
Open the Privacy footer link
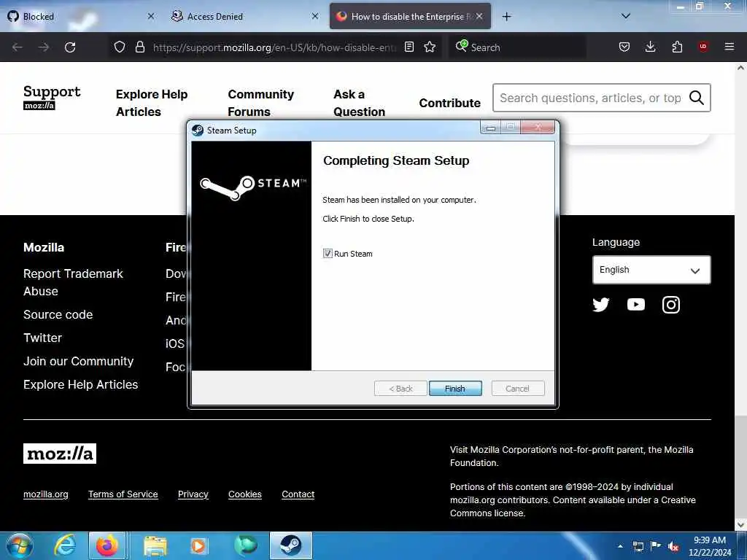tap(193, 494)
